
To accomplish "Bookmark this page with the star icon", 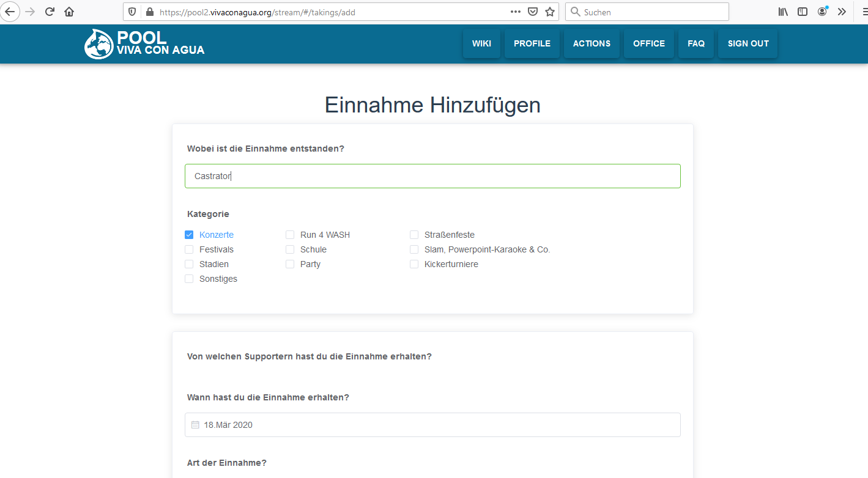I will (x=550, y=12).
